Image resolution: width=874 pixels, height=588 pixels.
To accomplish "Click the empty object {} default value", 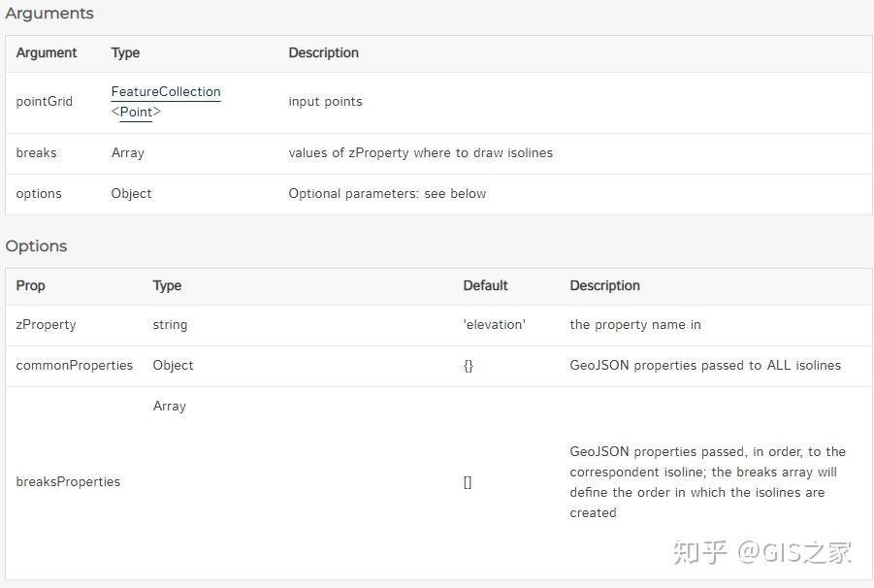I will coord(469,365).
